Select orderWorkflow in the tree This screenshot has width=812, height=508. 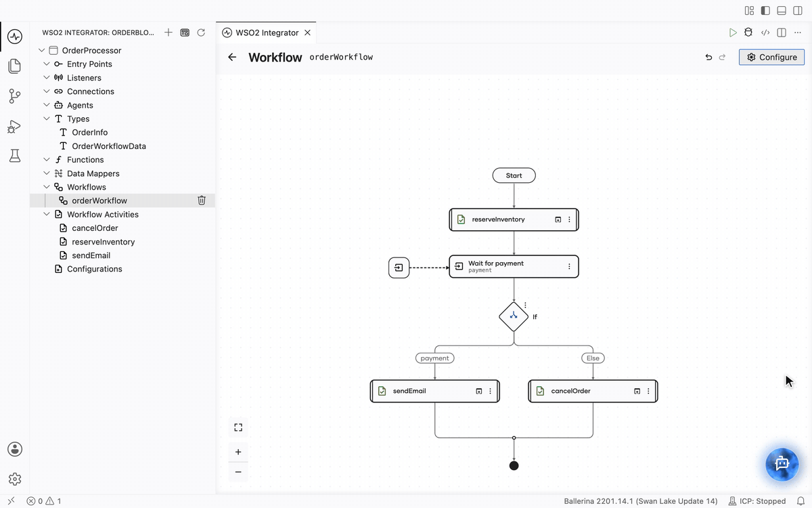[99, 200]
